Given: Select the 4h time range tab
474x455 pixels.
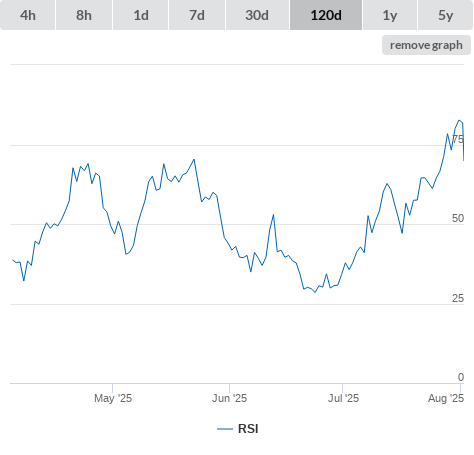Looking at the screenshot, I should [x=28, y=15].
